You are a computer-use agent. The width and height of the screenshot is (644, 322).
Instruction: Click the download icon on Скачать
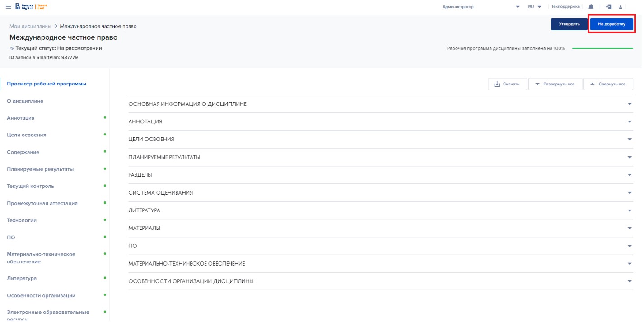(497, 84)
